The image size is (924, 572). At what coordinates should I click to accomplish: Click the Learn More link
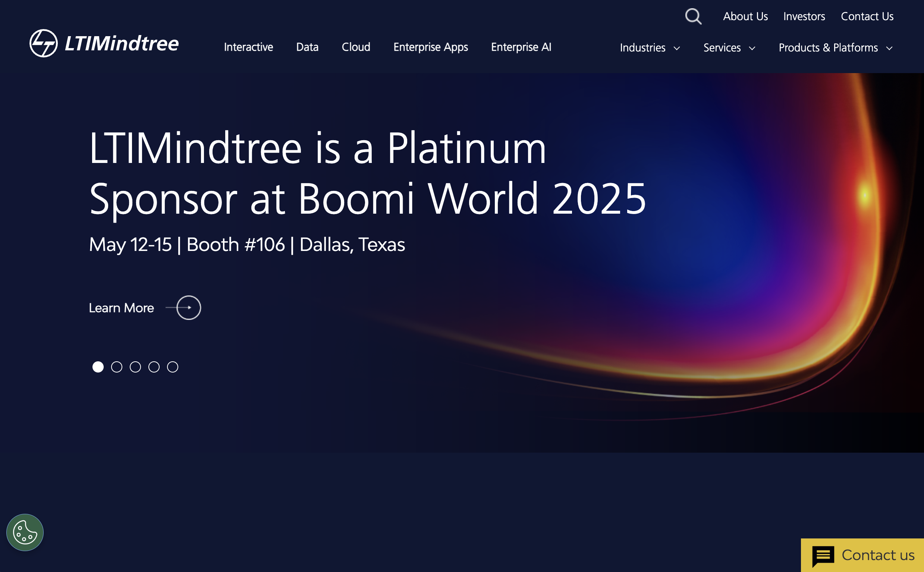tap(121, 308)
